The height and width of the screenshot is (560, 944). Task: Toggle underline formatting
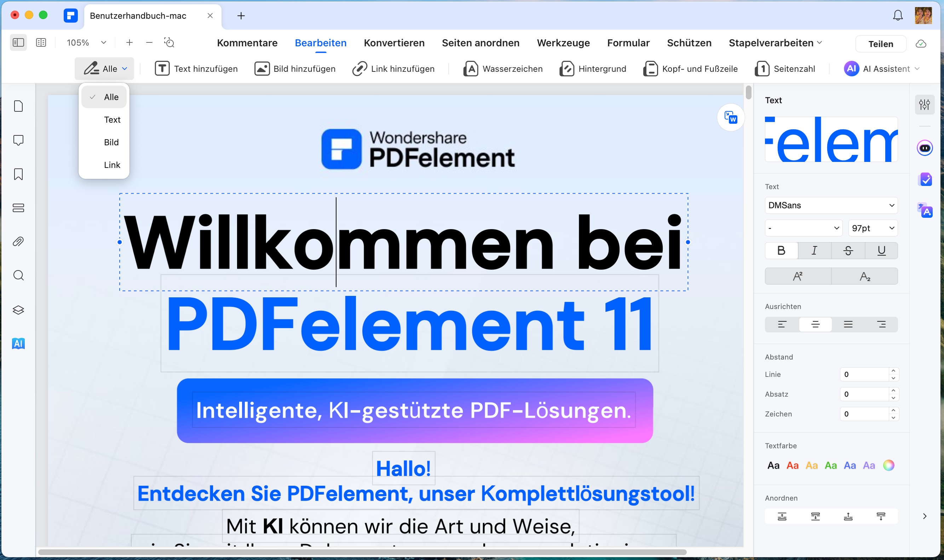click(x=881, y=251)
